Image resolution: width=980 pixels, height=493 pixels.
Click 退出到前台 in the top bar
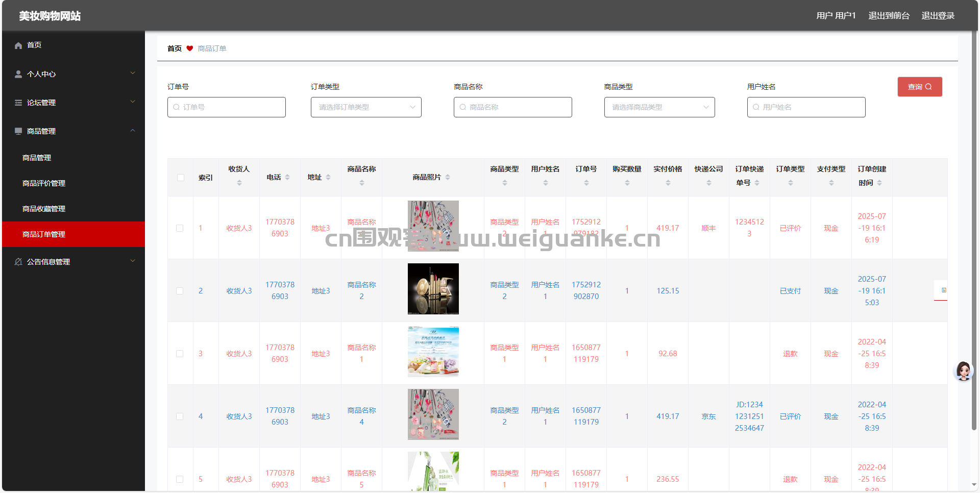click(x=889, y=16)
